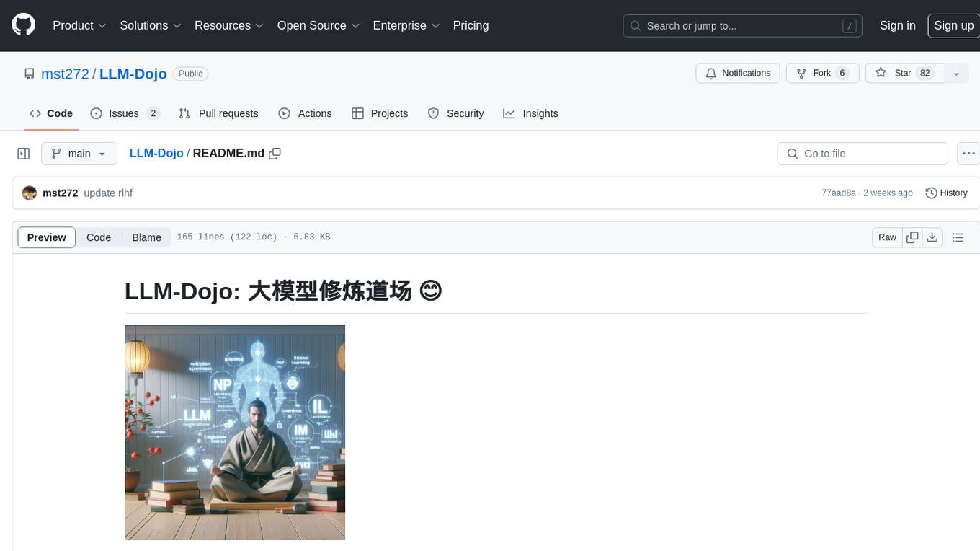Click the star count badge 82
The width and height of the screenshot is (980, 551).
click(x=926, y=74)
